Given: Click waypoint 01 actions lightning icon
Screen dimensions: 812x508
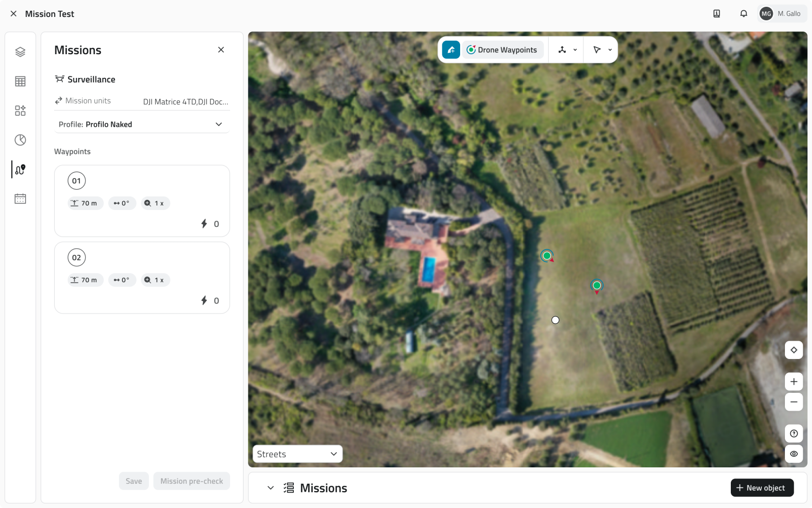Looking at the screenshot, I should pos(204,224).
